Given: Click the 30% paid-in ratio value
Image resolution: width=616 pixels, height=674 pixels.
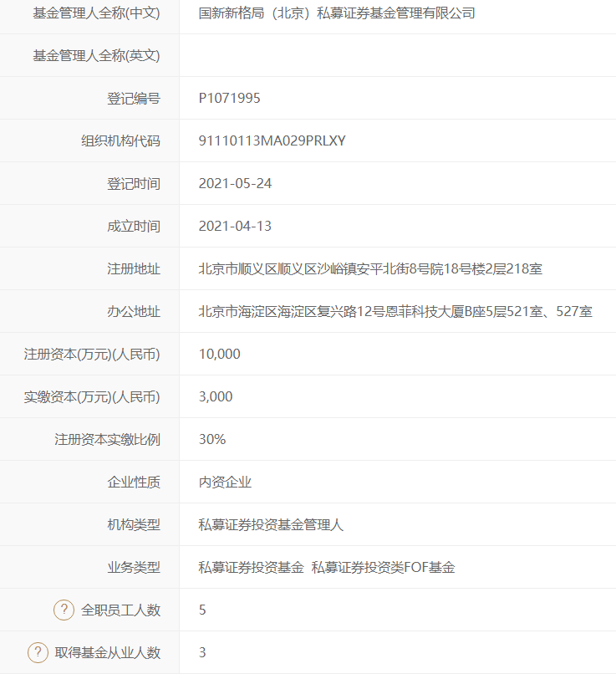Looking at the screenshot, I should click(x=212, y=439).
